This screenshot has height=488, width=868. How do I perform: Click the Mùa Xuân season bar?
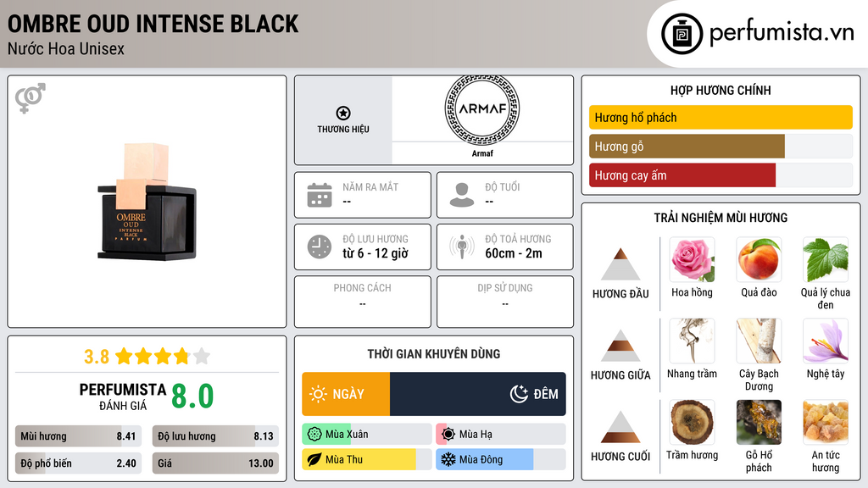pyautogui.click(x=366, y=435)
